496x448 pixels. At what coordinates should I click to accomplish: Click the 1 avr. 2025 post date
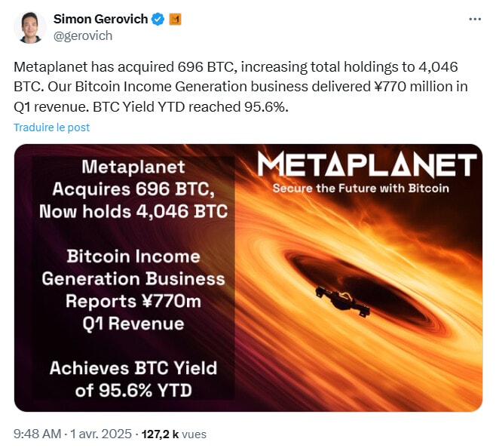[x=101, y=434]
